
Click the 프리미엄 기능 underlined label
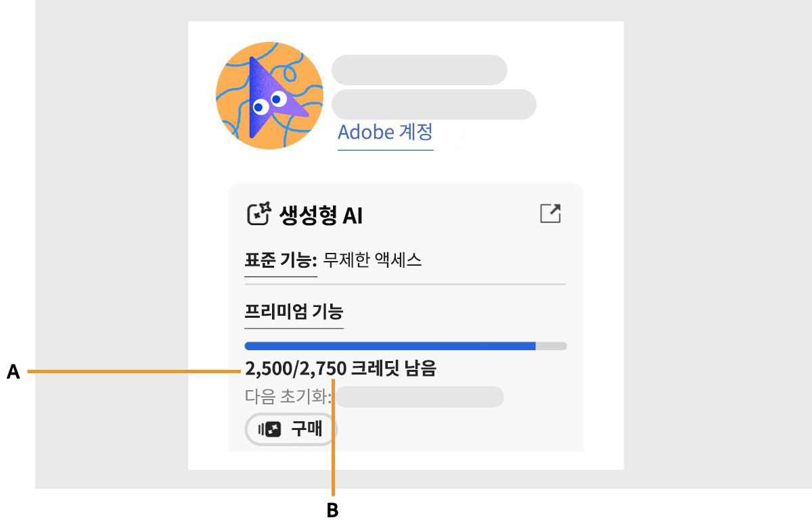click(x=294, y=312)
